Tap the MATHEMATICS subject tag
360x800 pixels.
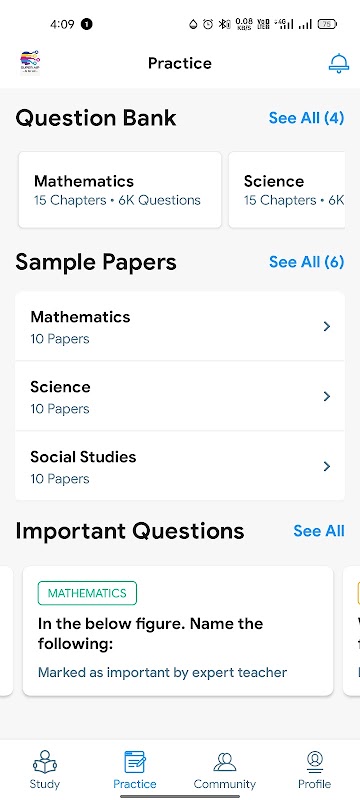[x=87, y=593]
